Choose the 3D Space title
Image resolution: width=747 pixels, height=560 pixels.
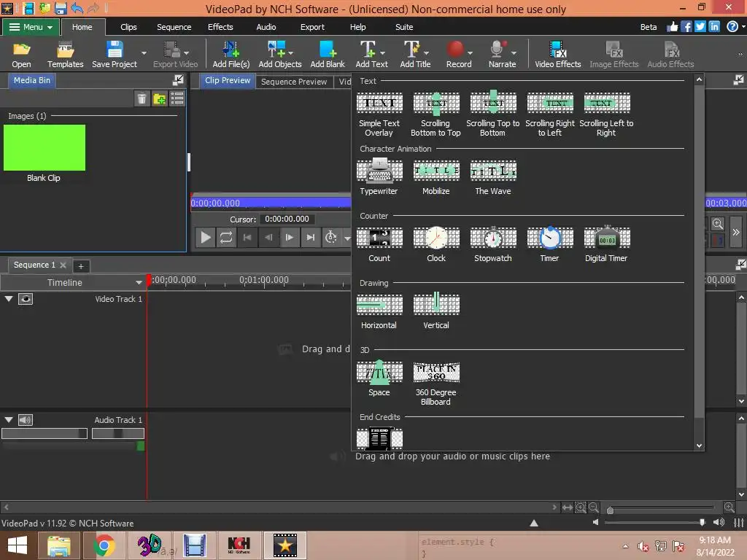(379, 379)
